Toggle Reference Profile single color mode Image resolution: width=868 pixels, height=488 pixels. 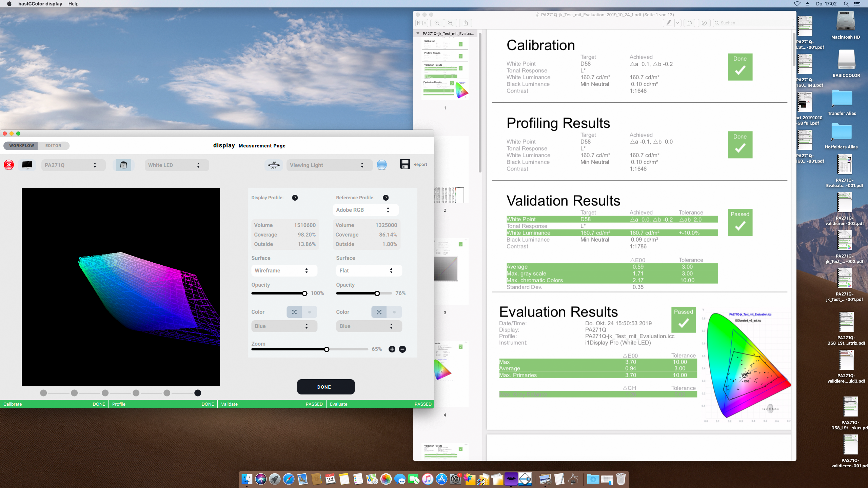[394, 312]
